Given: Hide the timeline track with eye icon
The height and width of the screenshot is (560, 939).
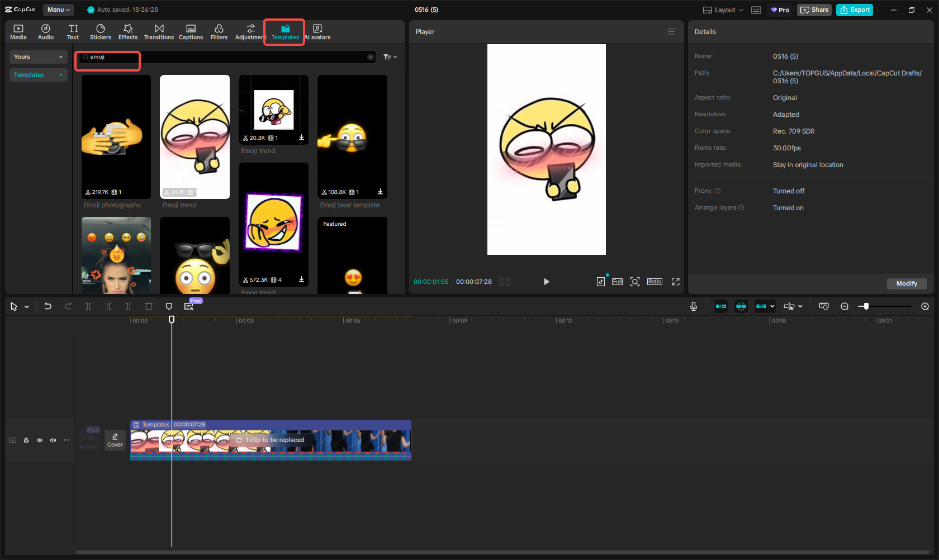Looking at the screenshot, I should 39,440.
